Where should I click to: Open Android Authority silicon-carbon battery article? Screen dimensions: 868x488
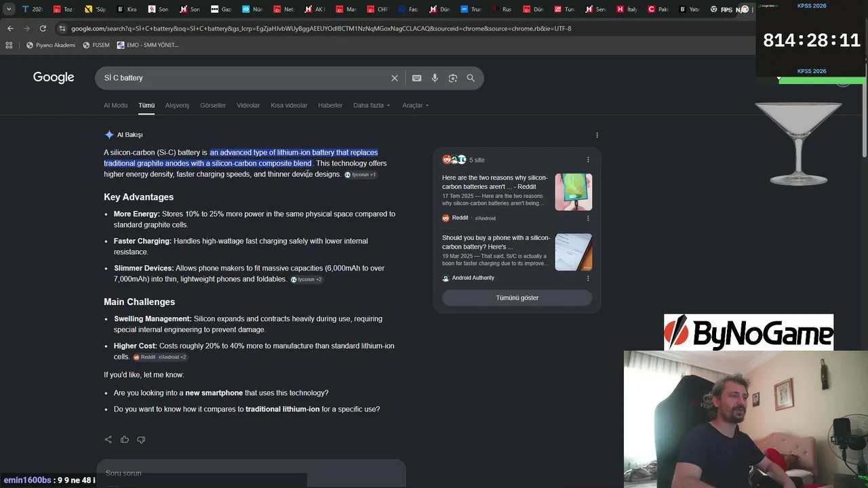pyautogui.click(x=496, y=242)
